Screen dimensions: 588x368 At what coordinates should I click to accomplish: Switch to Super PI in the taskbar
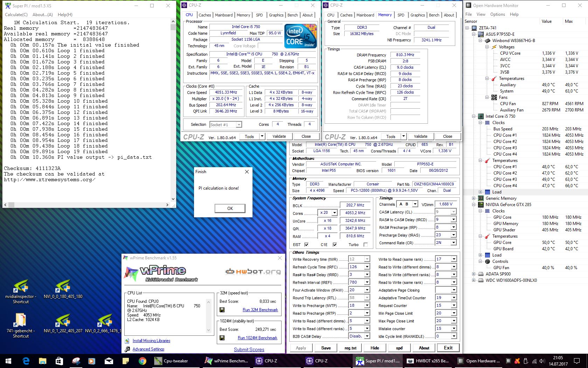pos(378,361)
